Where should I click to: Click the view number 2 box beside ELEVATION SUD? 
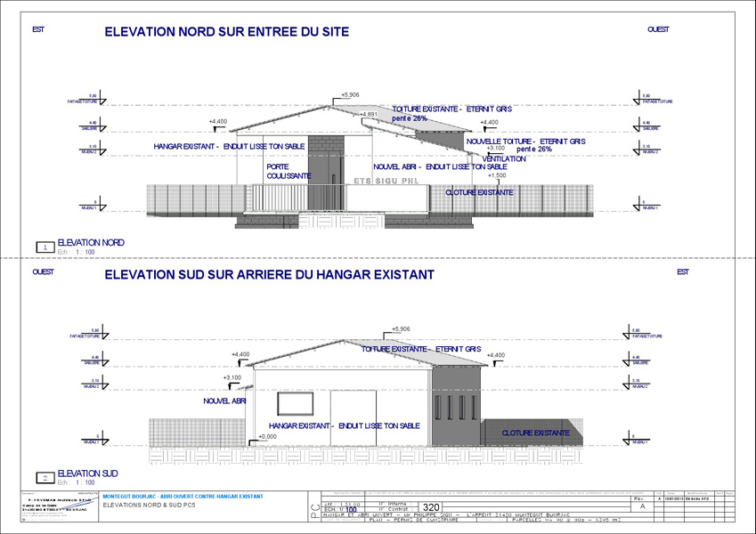point(44,478)
